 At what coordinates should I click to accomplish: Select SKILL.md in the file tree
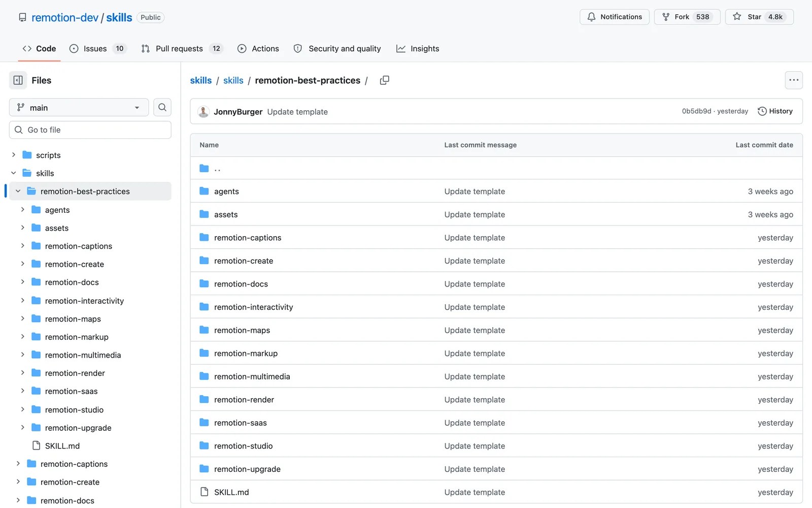pyautogui.click(x=62, y=446)
